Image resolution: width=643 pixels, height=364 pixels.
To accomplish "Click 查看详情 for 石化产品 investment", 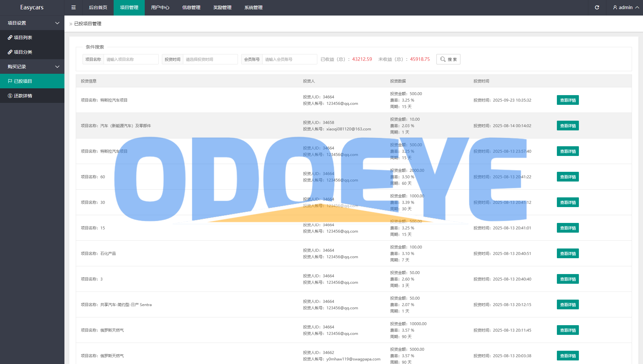I will 568,254.
